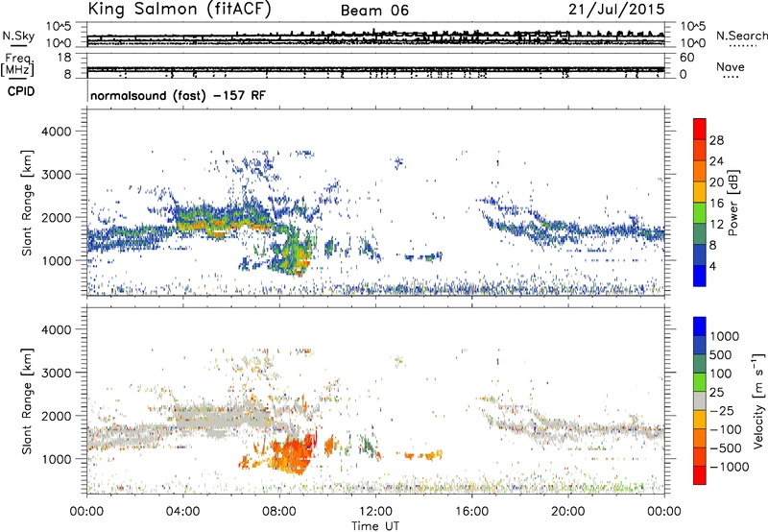Click the '20' label on Power colorbar
Viewport: 768px width, 532px height.
pos(716,182)
